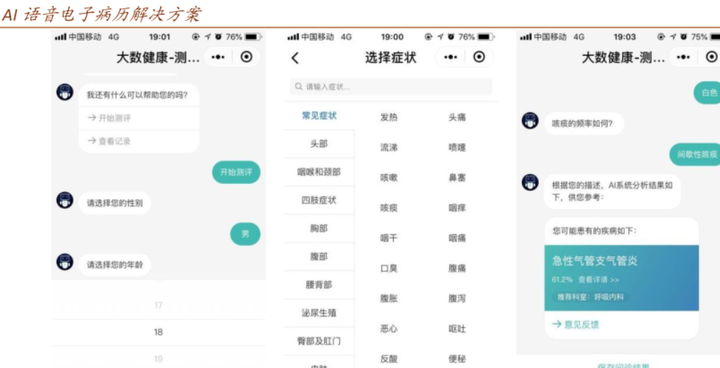Click 查看详情 >> link
720x368 pixels.
coord(599,279)
